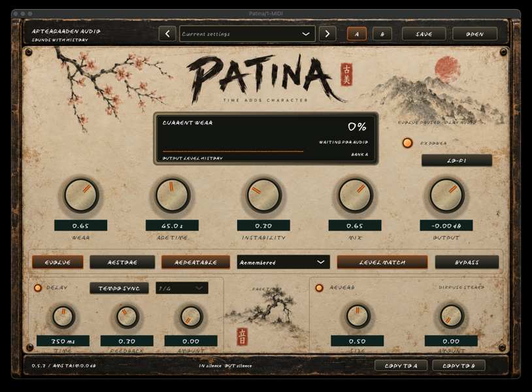
Task: Switch to bank B
Action: 382,34
